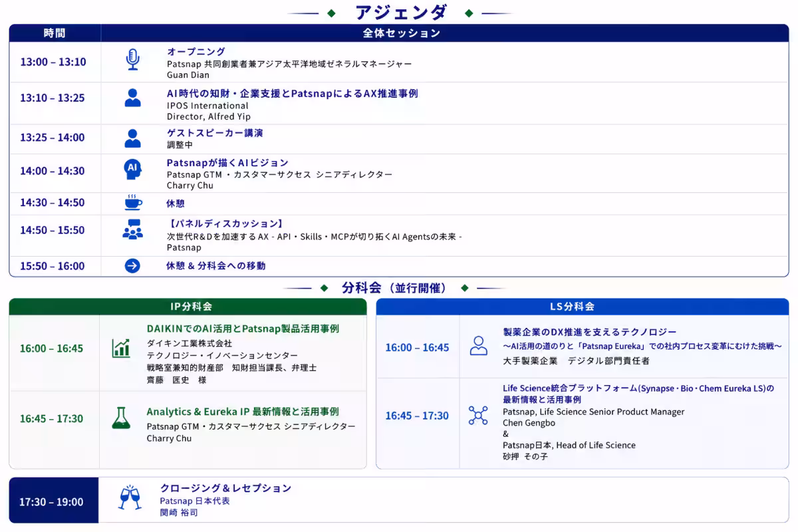Click the AI時代の知財・企業支援とPatsnapによるAX推進事例 title

point(292,94)
